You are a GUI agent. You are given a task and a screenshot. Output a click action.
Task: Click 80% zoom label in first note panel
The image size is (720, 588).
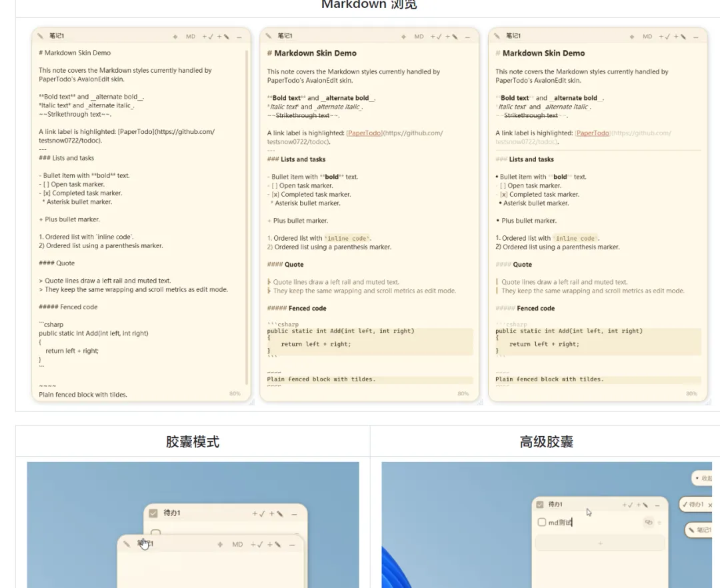235,394
